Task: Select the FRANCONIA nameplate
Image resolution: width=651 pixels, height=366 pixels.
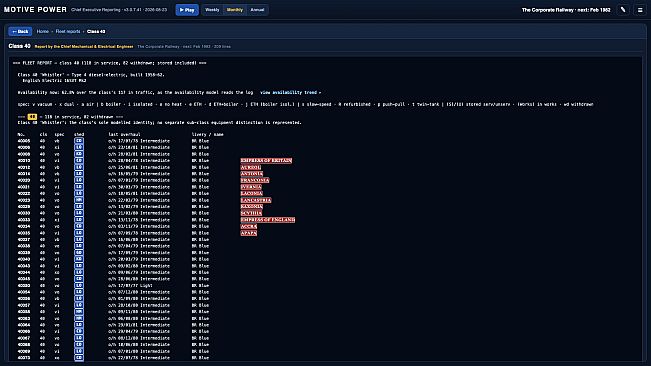Action: (x=255, y=181)
